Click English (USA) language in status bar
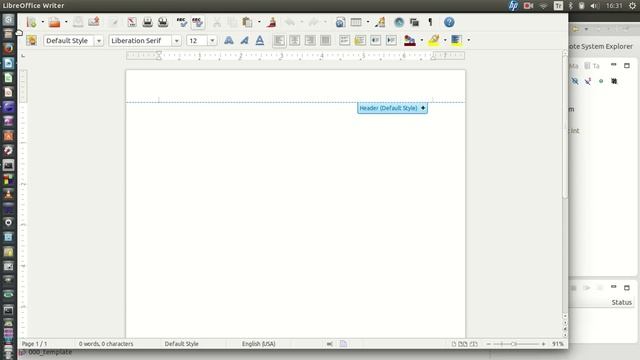The height and width of the screenshot is (360, 640). (x=258, y=344)
